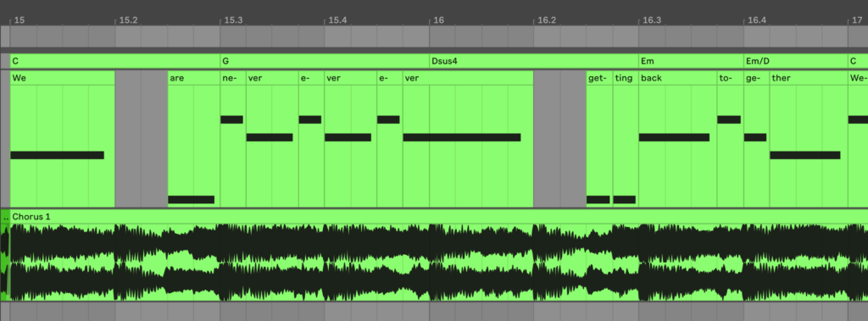Select the Em chord clip
The width and height of the screenshot is (868, 321).
[691, 61]
